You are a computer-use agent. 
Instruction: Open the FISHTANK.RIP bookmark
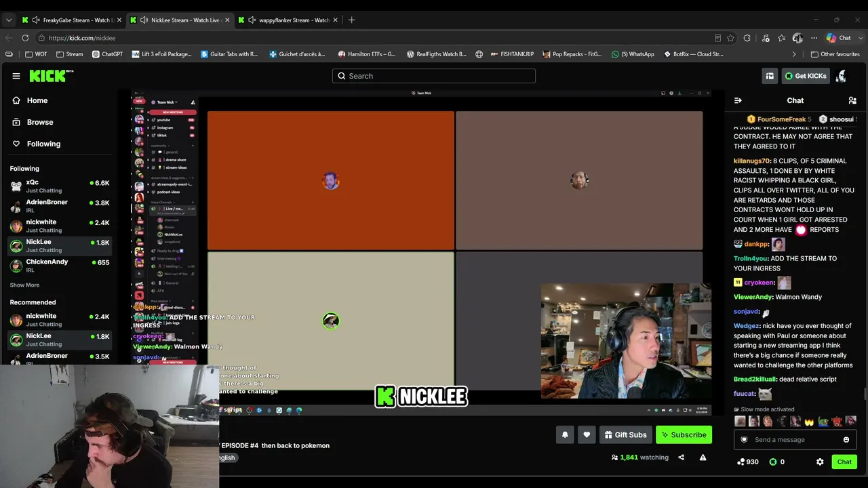(512, 54)
